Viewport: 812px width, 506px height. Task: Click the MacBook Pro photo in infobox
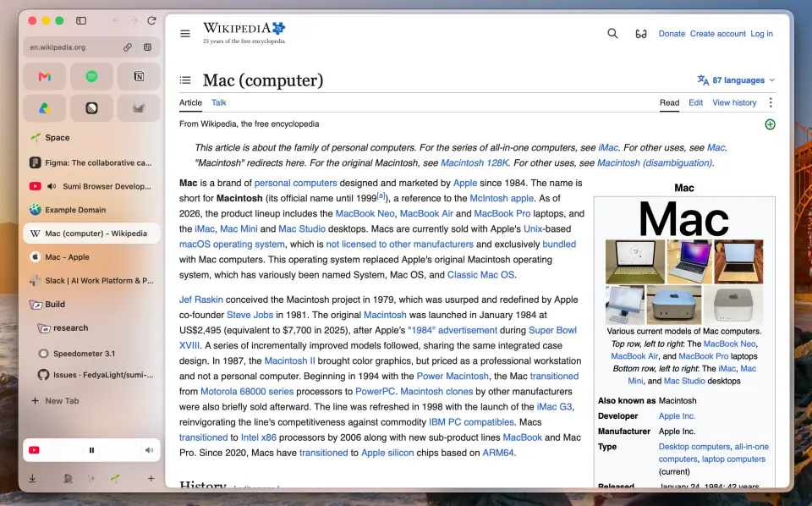[x=738, y=261]
